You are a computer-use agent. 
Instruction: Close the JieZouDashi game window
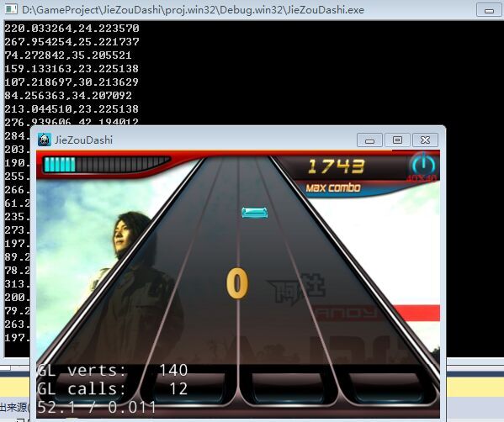pyautogui.click(x=425, y=140)
